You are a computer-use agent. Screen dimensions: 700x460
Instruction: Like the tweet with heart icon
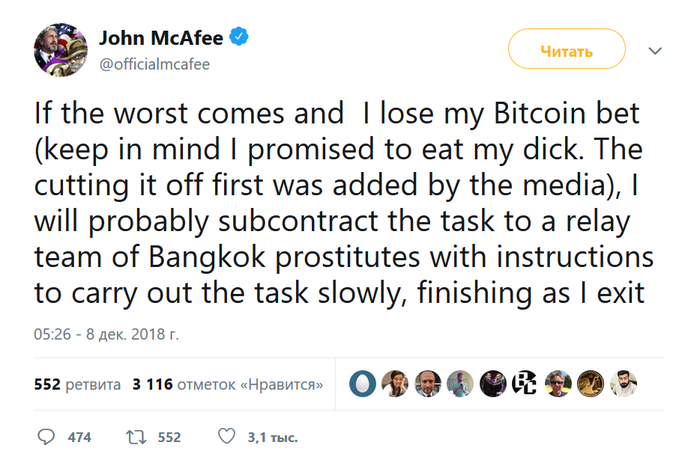[226, 437]
